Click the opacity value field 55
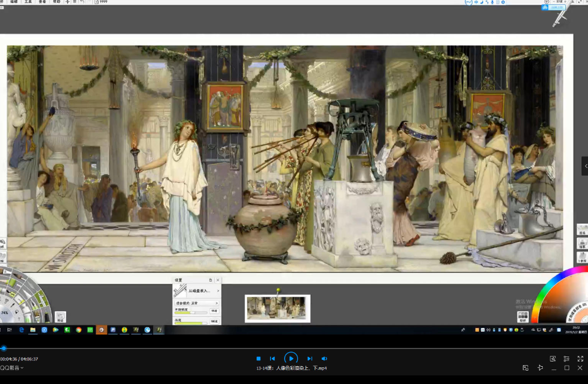This screenshot has height=384, width=588. coord(214,311)
